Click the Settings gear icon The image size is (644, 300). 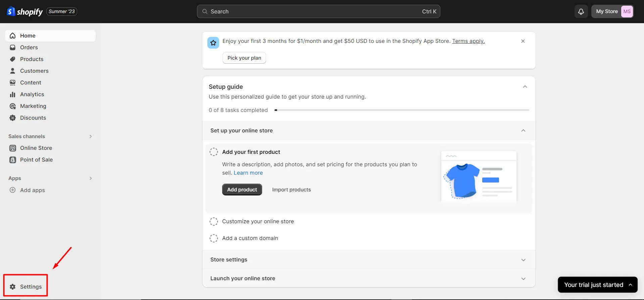coord(13,287)
